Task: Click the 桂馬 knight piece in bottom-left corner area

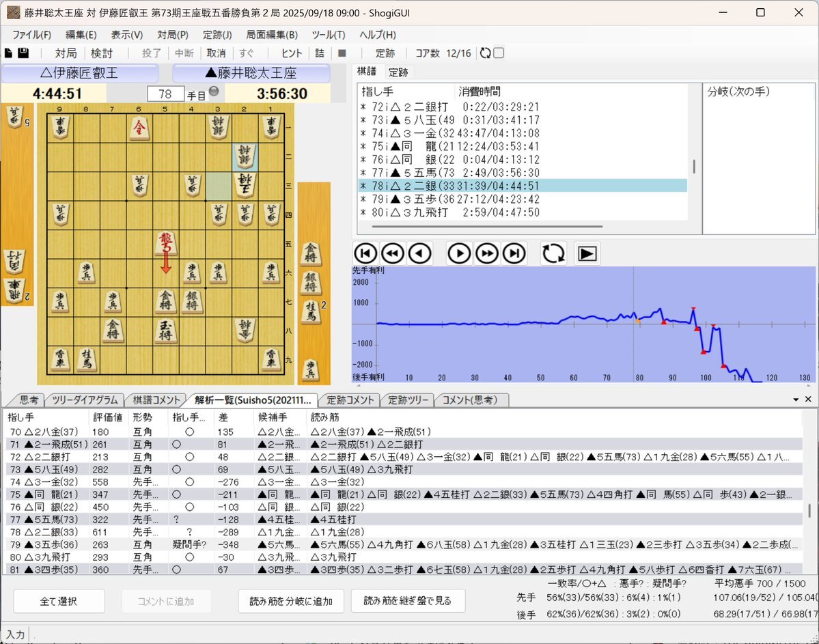Action: click(x=86, y=359)
